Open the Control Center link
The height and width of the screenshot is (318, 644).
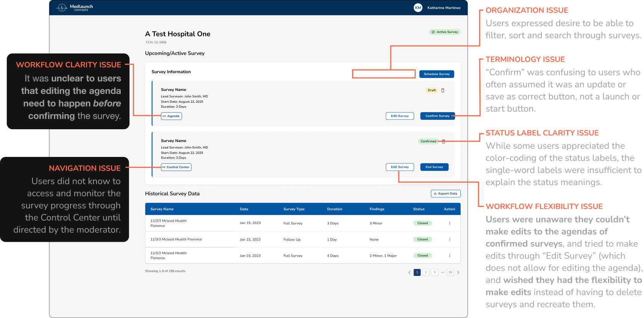tap(176, 167)
